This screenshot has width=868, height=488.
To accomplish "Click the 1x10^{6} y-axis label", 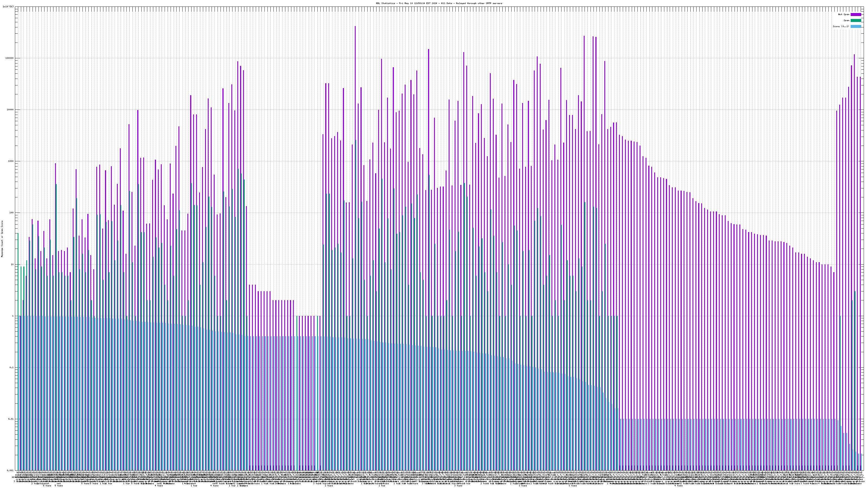I will point(8,7).
